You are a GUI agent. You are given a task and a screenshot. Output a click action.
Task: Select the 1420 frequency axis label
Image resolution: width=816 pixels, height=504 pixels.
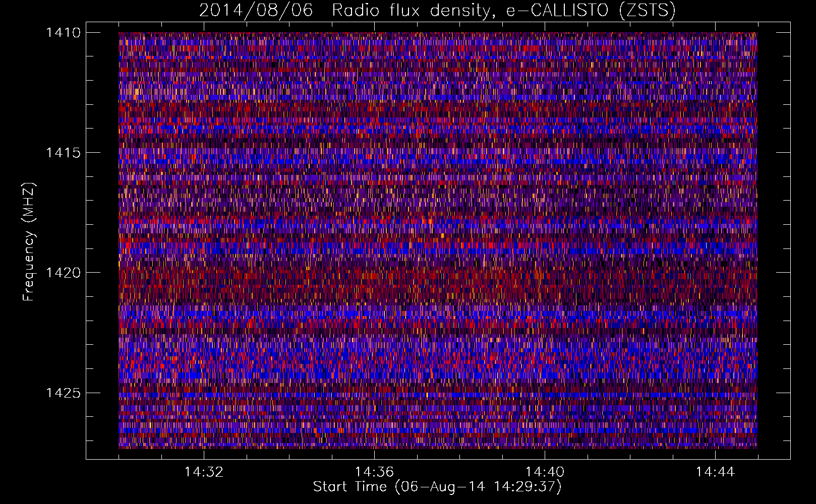click(64, 273)
